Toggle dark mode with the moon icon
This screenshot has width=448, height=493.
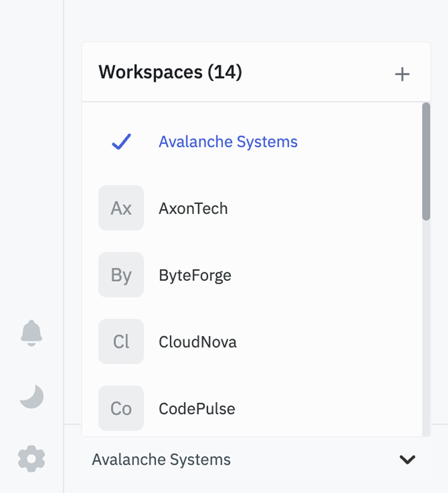click(31, 396)
